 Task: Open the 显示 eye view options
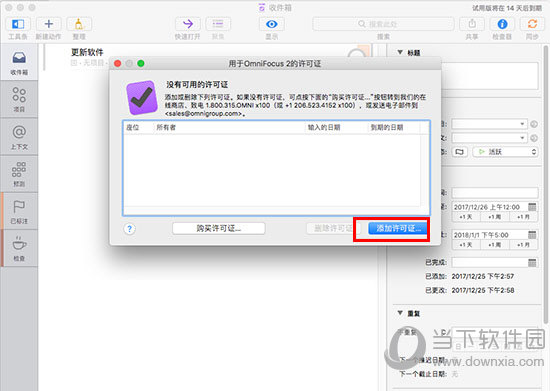(x=271, y=24)
